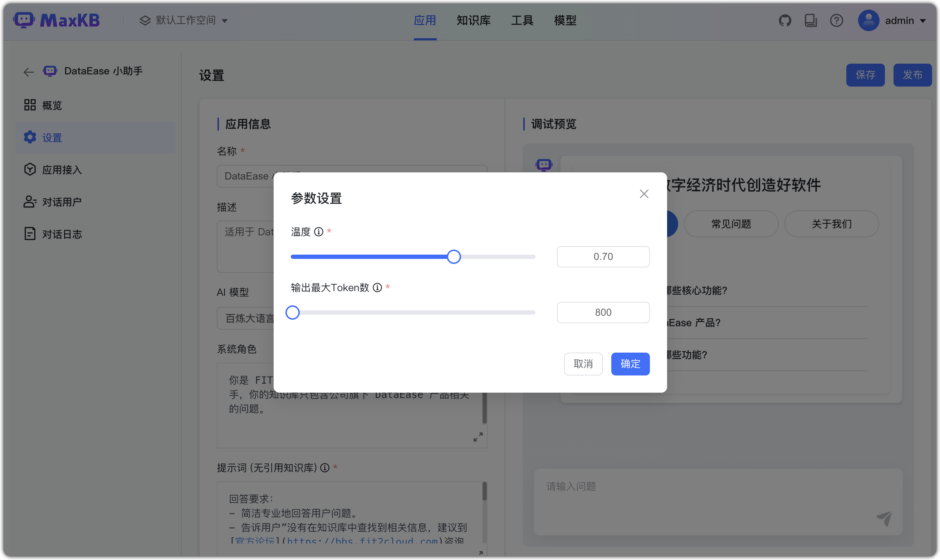Click the 设置 gear icon
Screen dimensions: 940x560
click(x=30, y=137)
